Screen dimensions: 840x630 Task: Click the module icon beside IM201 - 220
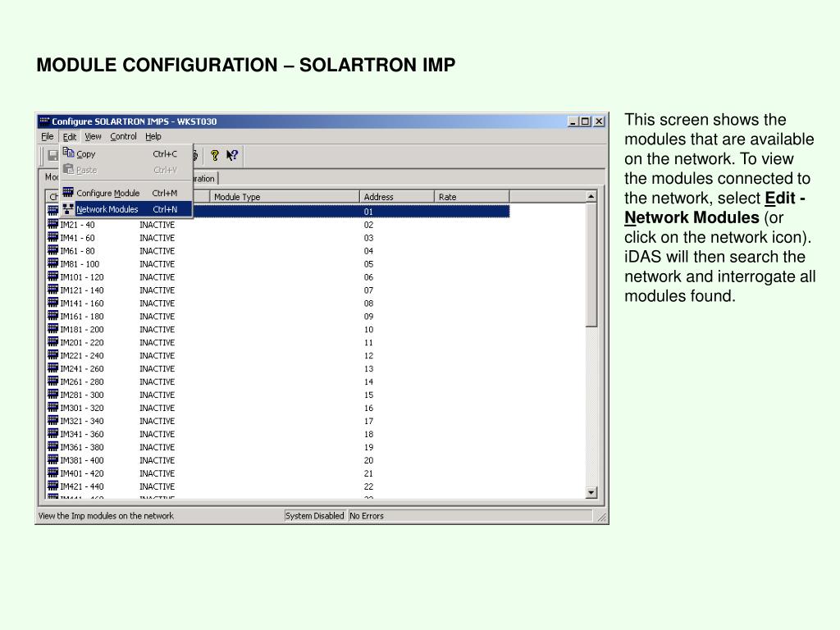[52, 342]
